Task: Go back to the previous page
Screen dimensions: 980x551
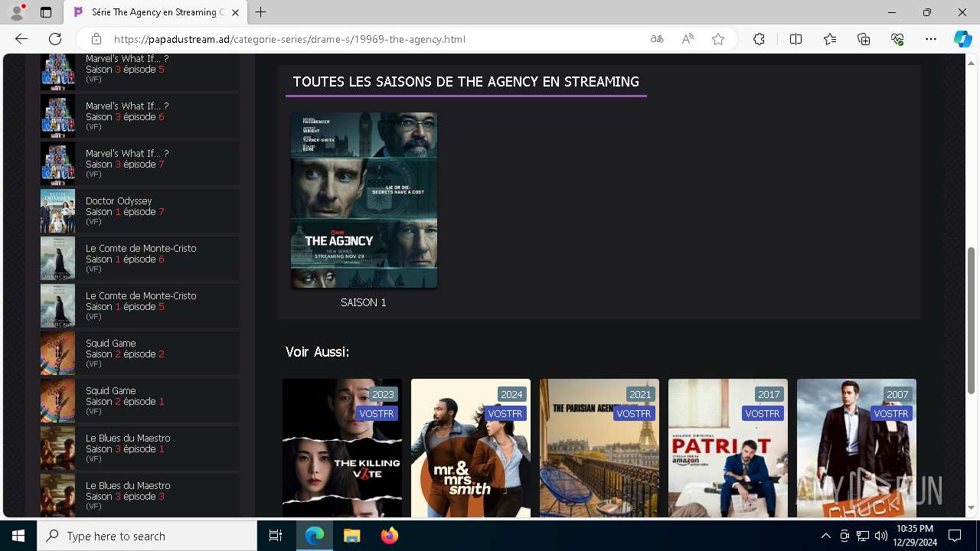Action: click(21, 39)
